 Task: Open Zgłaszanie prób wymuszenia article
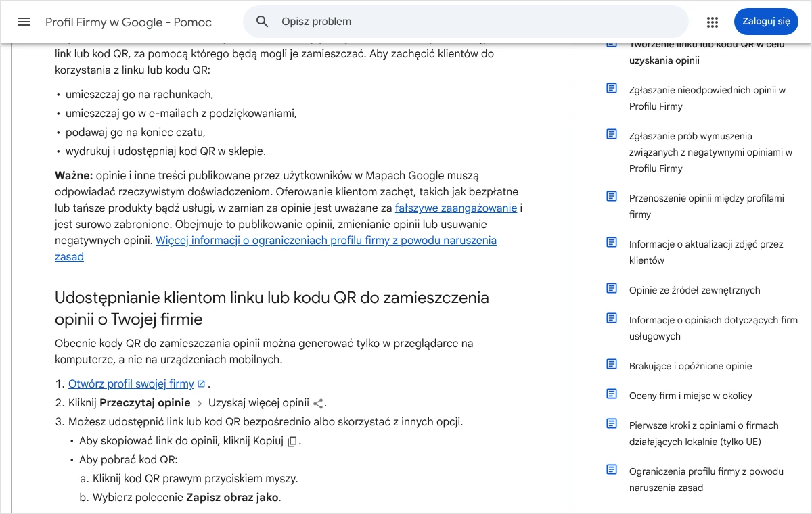pos(710,152)
